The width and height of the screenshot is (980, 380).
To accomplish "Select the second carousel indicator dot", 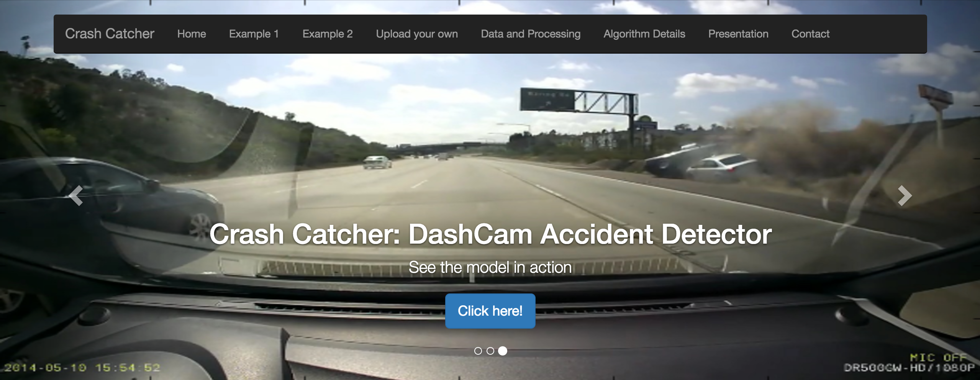I will [x=490, y=351].
